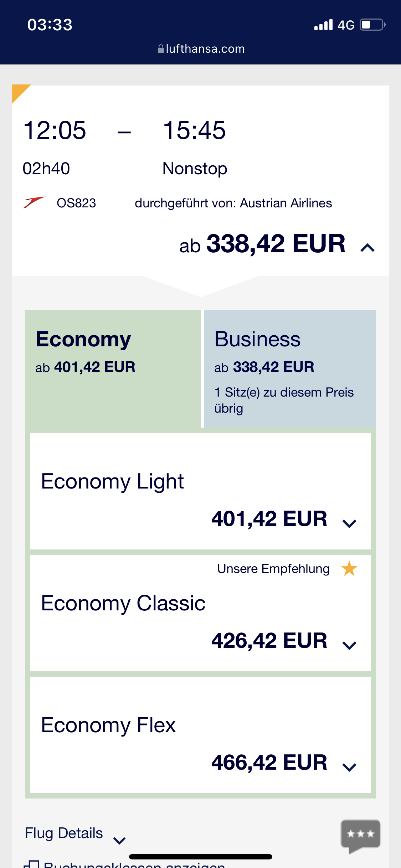Expand Economy Light fare details chevron
This screenshot has width=401, height=868.
[x=349, y=523]
